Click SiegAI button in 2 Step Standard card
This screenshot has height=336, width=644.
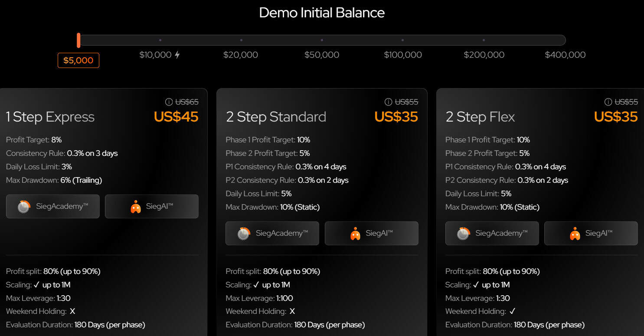point(371,233)
